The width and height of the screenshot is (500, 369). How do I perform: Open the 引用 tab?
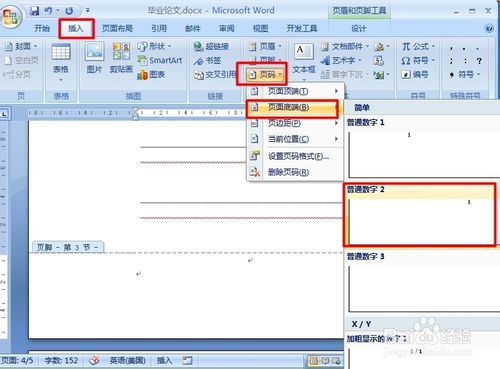159,28
